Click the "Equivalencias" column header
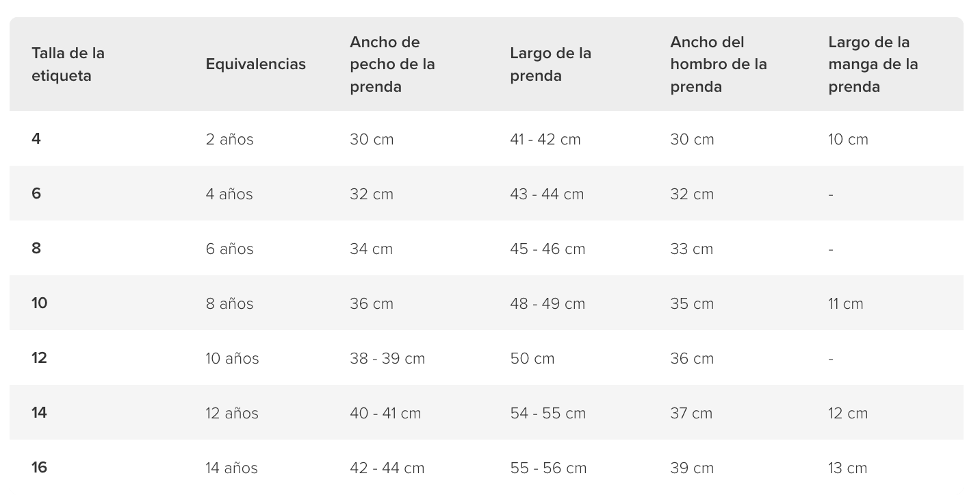The image size is (980, 504). pyautogui.click(x=255, y=64)
